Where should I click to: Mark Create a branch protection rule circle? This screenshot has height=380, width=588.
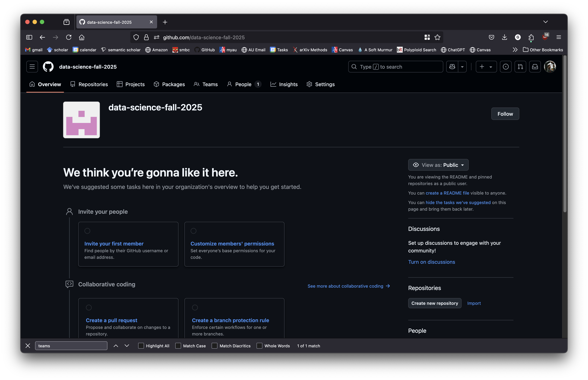coord(195,308)
